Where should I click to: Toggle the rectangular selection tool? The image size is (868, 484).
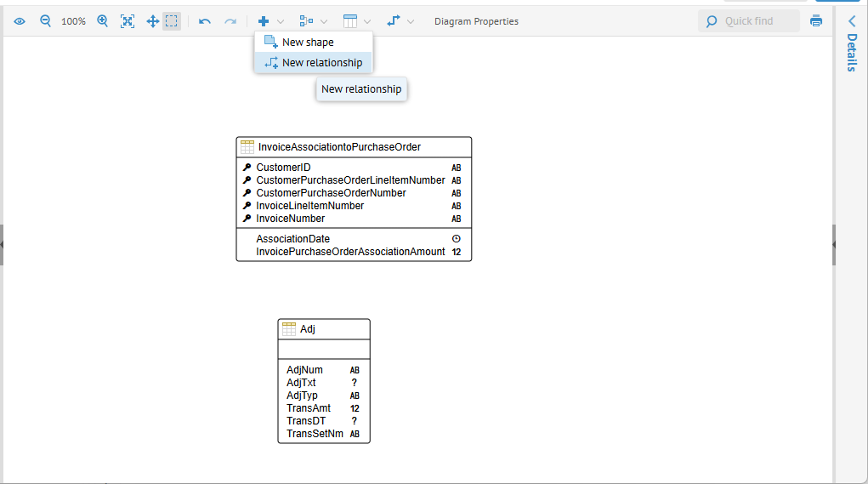click(172, 21)
